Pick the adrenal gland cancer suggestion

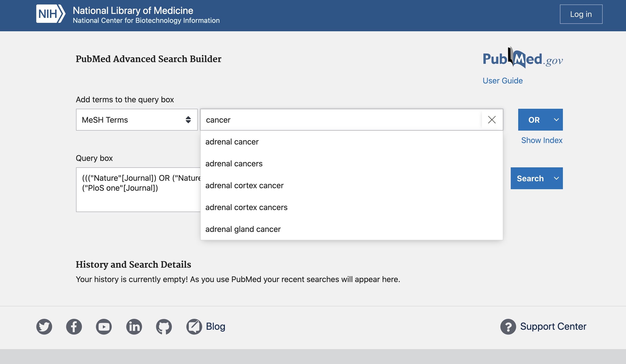[243, 229]
